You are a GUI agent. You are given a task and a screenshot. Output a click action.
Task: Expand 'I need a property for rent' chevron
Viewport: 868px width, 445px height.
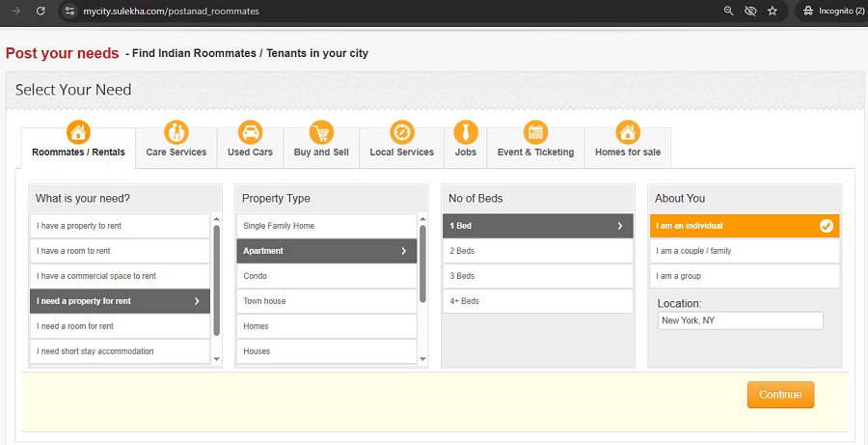tap(197, 301)
